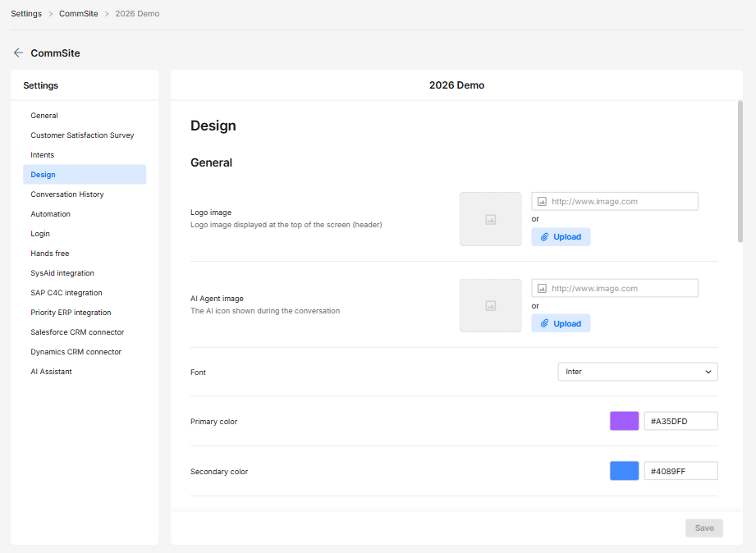Viewport: 756px width, 553px height.
Task: Click the Secondary color hex field #4089FF
Action: tap(680, 471)
